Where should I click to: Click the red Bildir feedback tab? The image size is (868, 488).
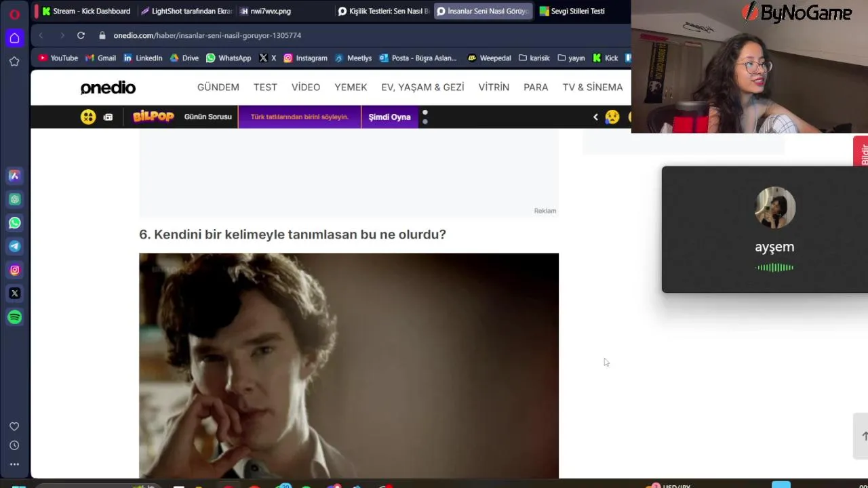[x=861, y=152]
